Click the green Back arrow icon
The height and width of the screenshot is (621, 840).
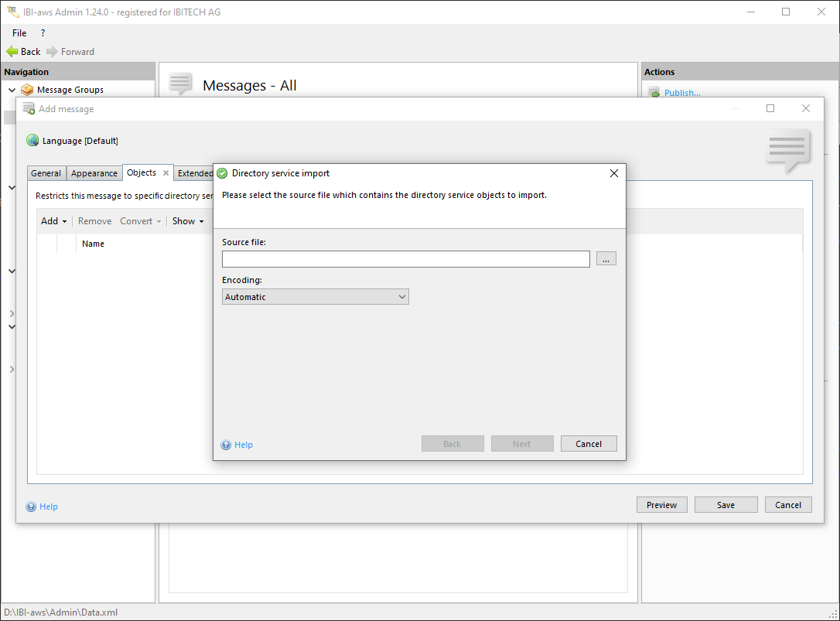pyautogui.click(x=12, y=52)
